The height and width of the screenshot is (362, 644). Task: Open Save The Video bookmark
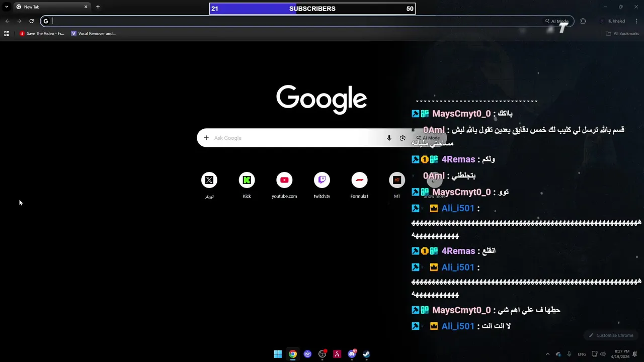pos(42,34)
